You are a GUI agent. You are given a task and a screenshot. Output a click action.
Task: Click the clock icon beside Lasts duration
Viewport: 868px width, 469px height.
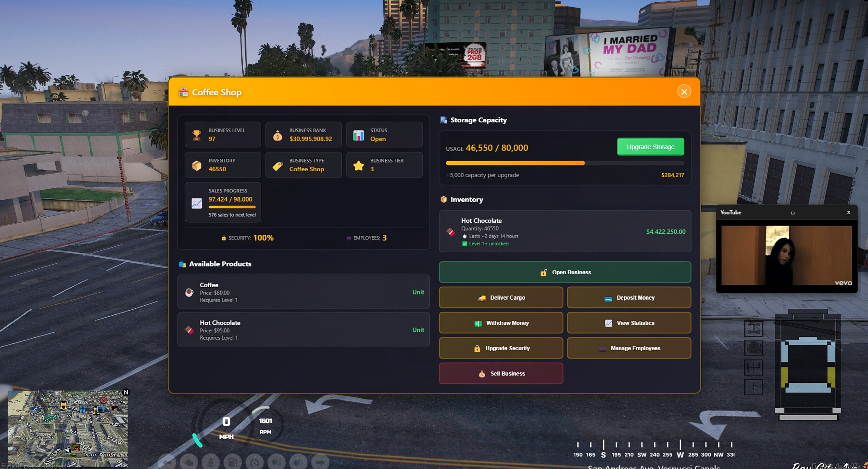(464, 236)
